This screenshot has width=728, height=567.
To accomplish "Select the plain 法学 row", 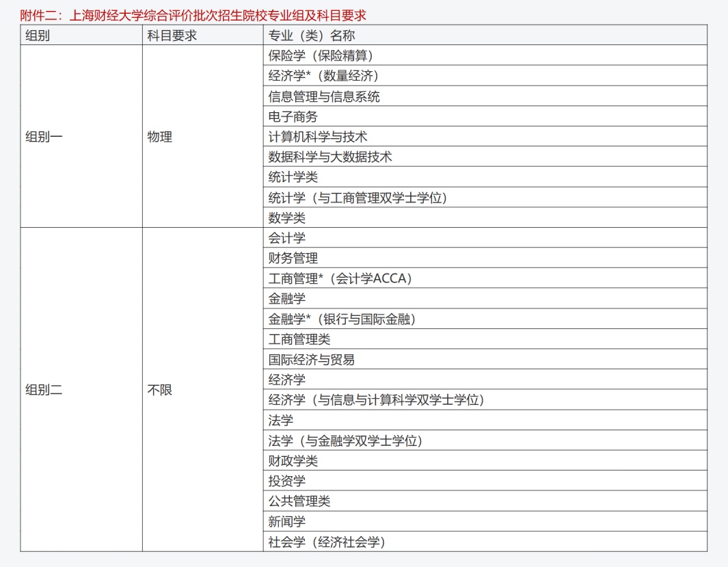I will pyautogui.click(x=485, y=420).
